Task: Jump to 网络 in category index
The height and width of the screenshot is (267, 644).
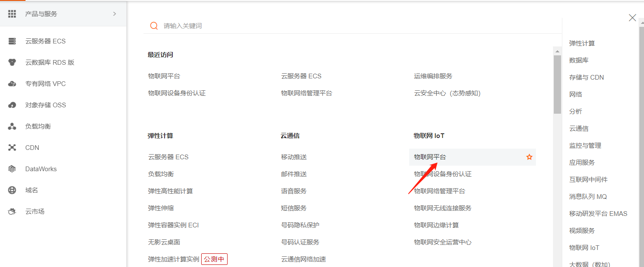Action: [x=576, y=95]
